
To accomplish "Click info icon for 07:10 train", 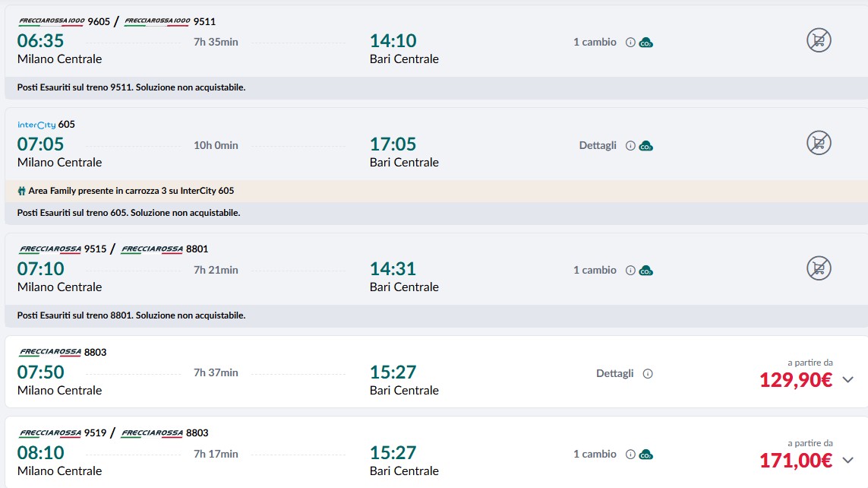I will point(630,271).
